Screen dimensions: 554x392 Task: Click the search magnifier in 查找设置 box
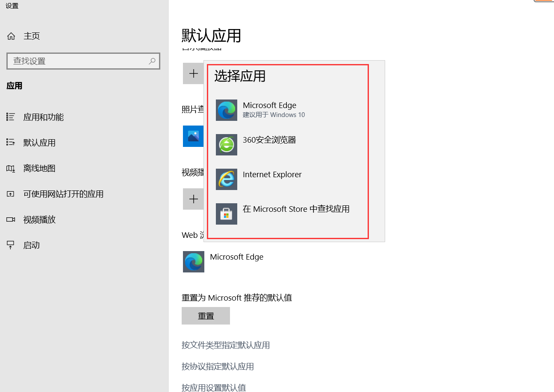point(152,61)
